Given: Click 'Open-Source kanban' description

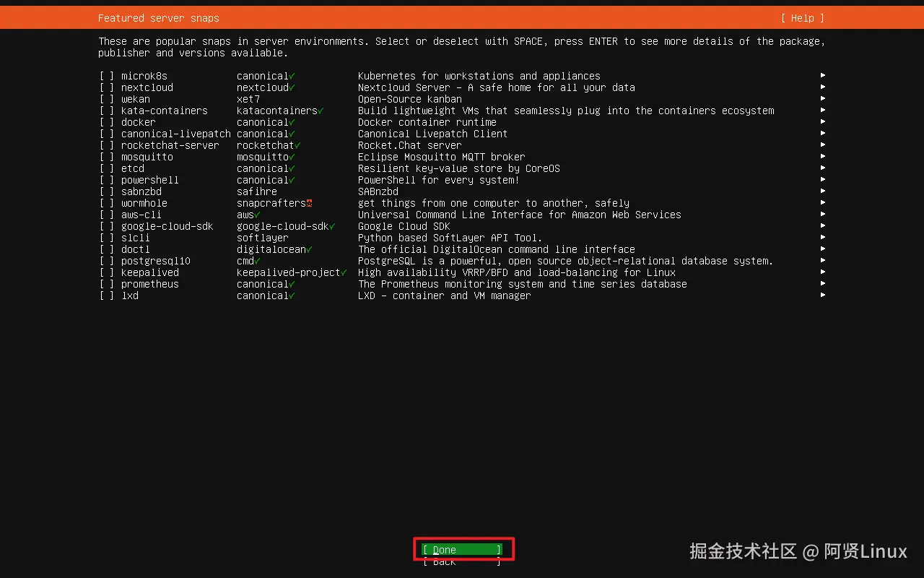Looking at the screenshot, I should point(410,99).
